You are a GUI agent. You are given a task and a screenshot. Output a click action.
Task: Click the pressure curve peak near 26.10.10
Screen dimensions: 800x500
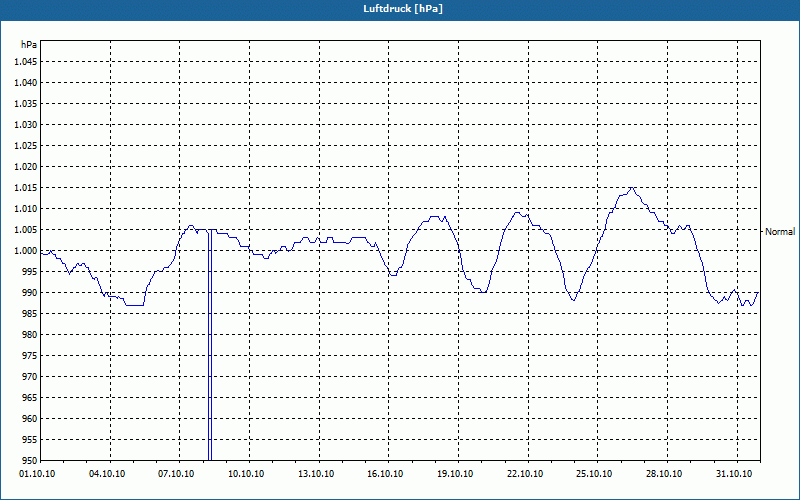632,188
